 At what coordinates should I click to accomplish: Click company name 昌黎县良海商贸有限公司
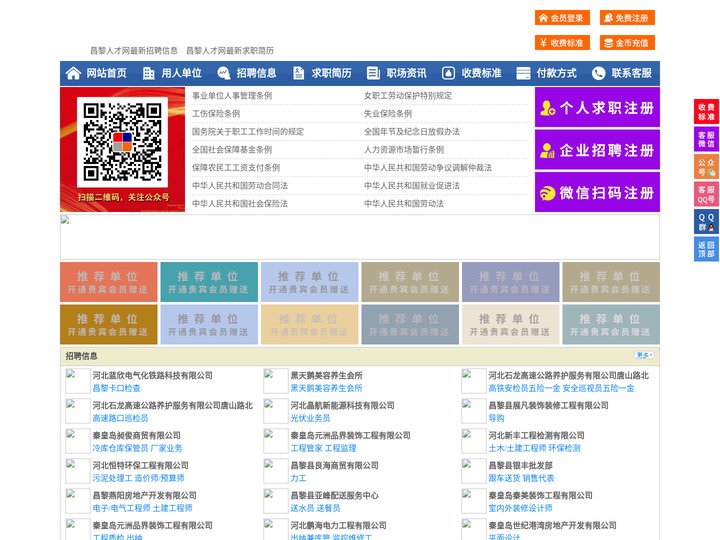334,465
